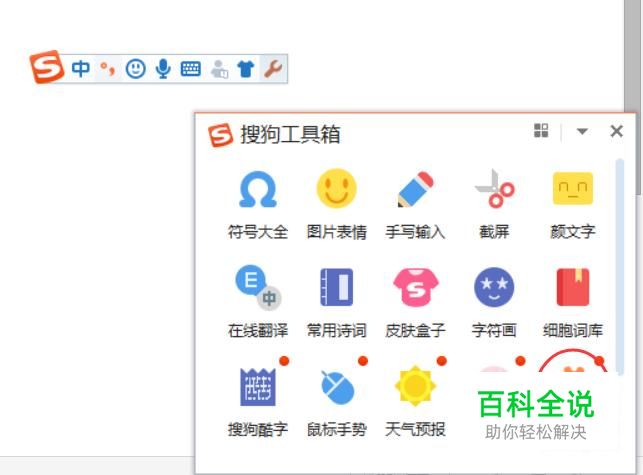The image size is (643, 475).
Task: Toggle Chinese/English mode with the 中 button
Action: [x=80, y=69]
